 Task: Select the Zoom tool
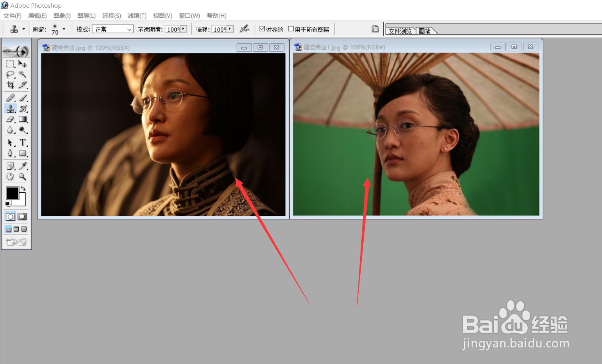[23, 177]
